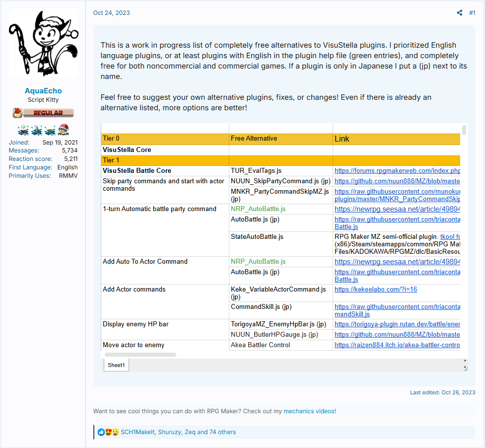This screenshot has height=448, width=485.
Task: Open the #1 post permalink
Action: 472,13
